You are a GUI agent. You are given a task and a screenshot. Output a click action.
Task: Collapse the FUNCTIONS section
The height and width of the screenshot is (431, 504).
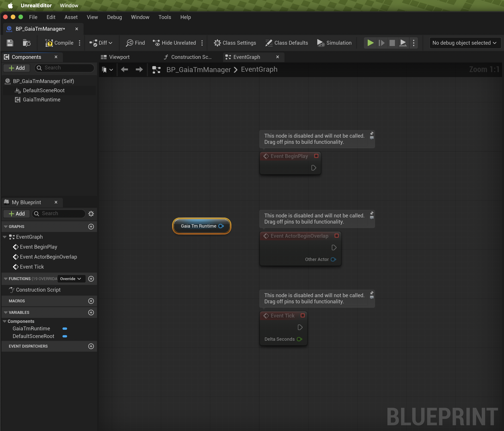pos(6,279)
